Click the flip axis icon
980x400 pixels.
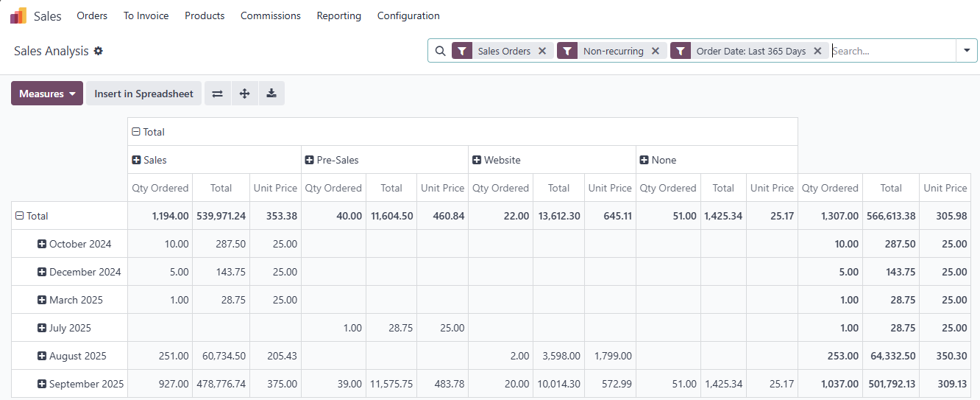218,94
